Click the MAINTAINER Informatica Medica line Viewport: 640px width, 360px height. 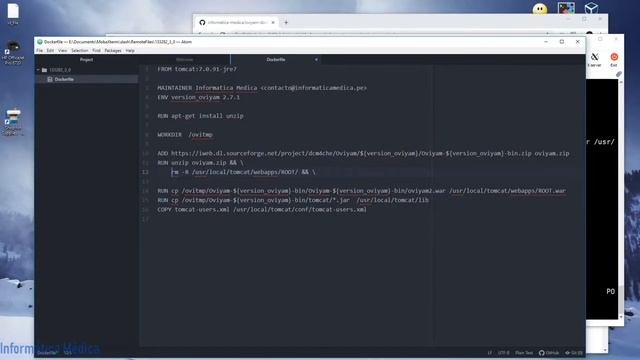point(262,88)
